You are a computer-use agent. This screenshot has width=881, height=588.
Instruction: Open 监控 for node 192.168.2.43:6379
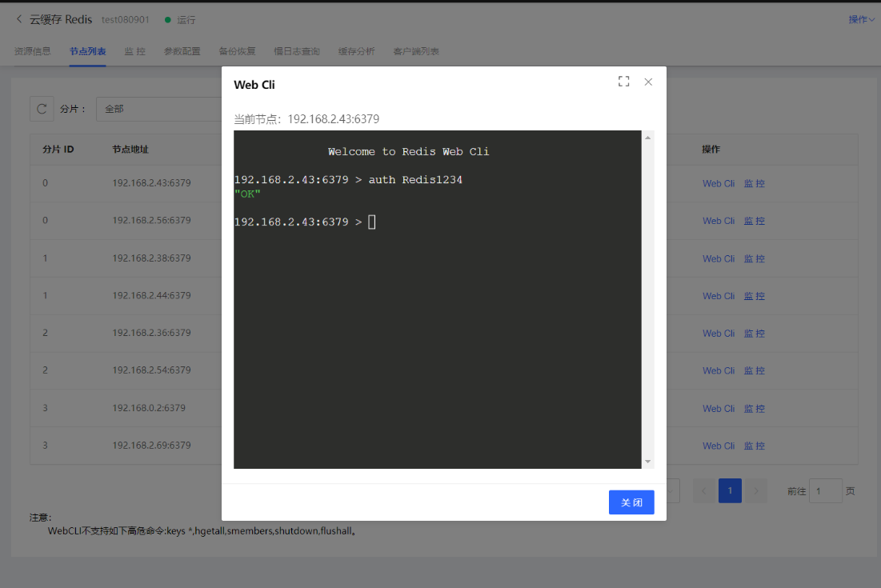pos(754,184)
